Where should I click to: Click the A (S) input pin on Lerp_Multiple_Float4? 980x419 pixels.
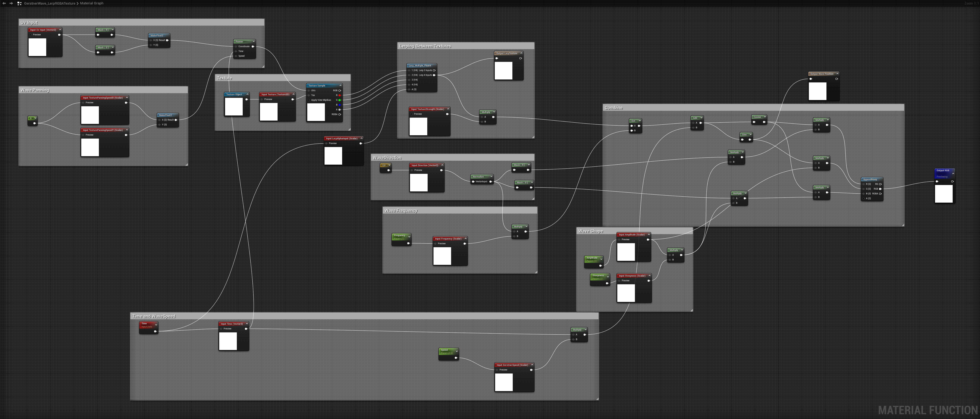point(409,89)
